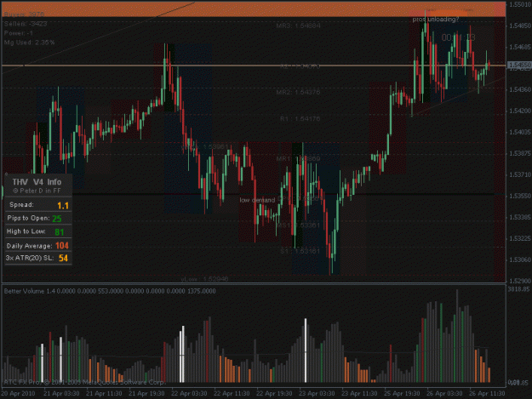Image resolution: width=532 pixels, height=399 pixels.
Task: Click the Daily Average value 104
Action: click(62, 245)
